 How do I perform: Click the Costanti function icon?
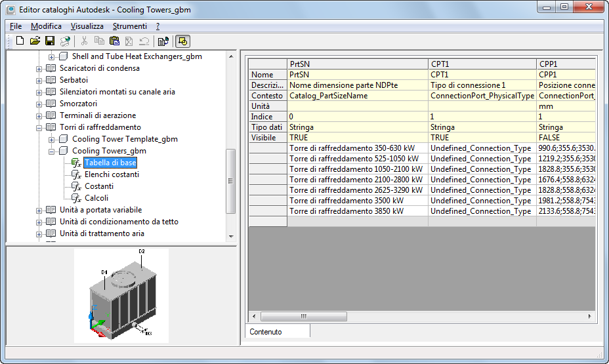click(x=77, y=186)
